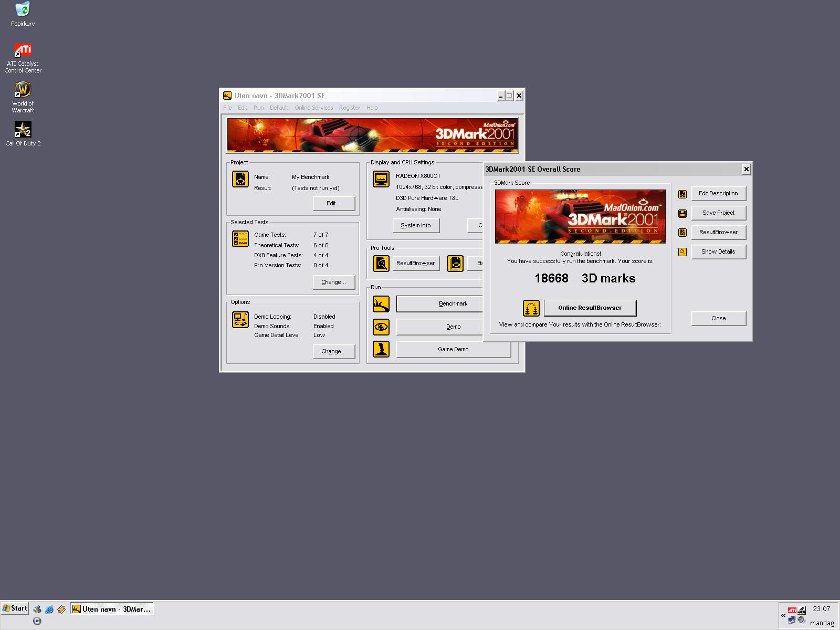Open the Register menu

(350, 108)
